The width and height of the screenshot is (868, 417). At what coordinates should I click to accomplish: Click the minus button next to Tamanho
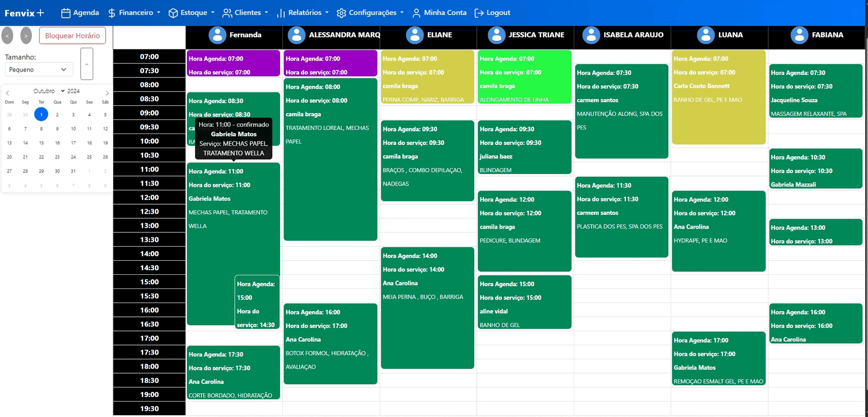tap(87, 64)
